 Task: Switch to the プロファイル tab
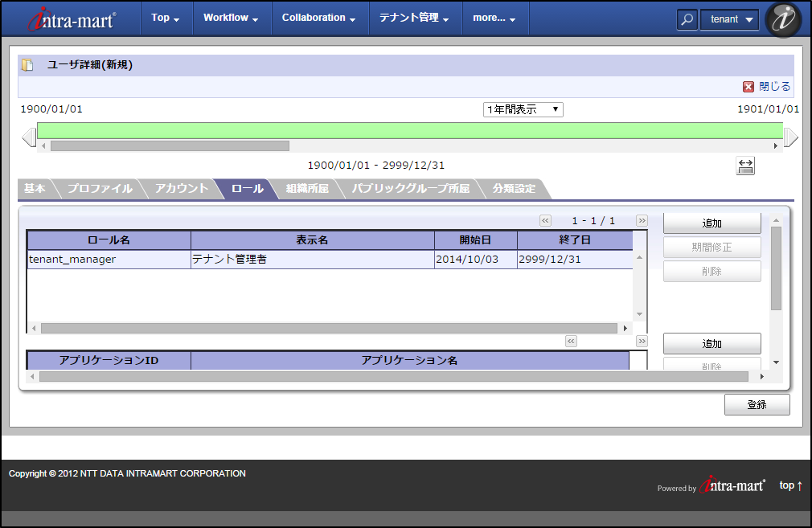click(100, 189)
